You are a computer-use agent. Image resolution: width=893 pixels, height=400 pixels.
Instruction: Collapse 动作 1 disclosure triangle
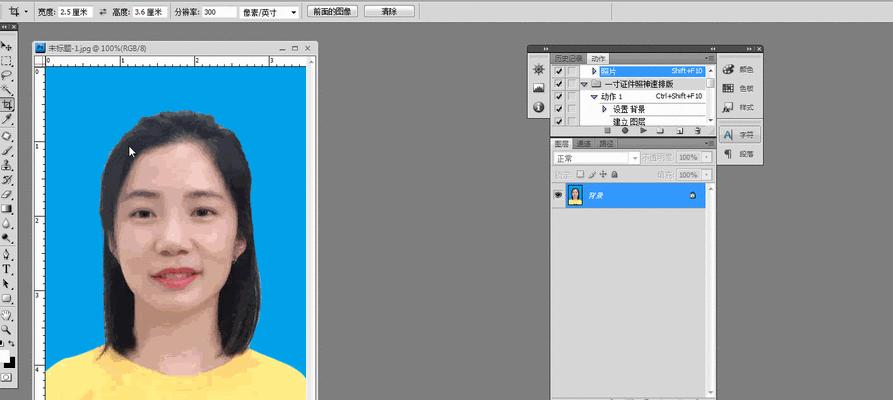(x=594, y=97)
